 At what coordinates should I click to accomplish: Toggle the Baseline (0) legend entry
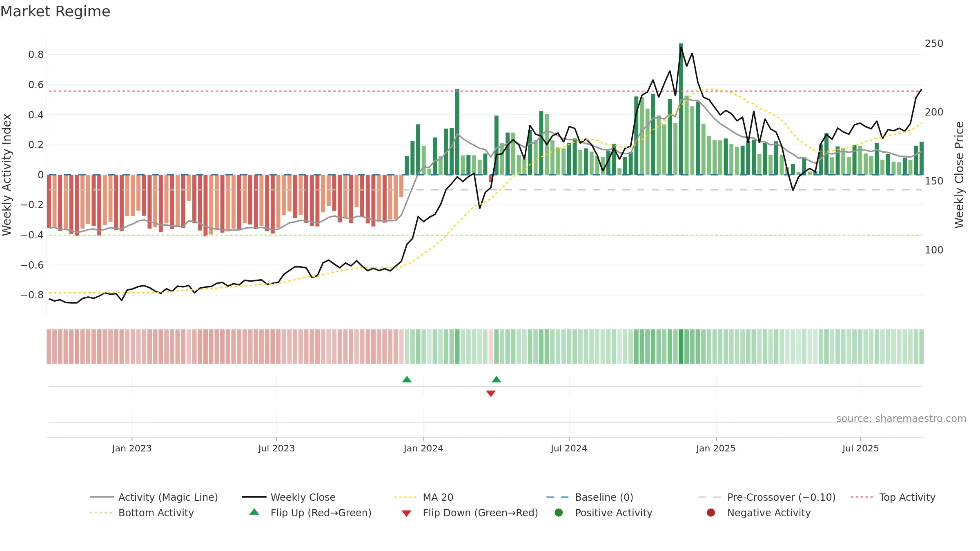(x=590, y=497)
